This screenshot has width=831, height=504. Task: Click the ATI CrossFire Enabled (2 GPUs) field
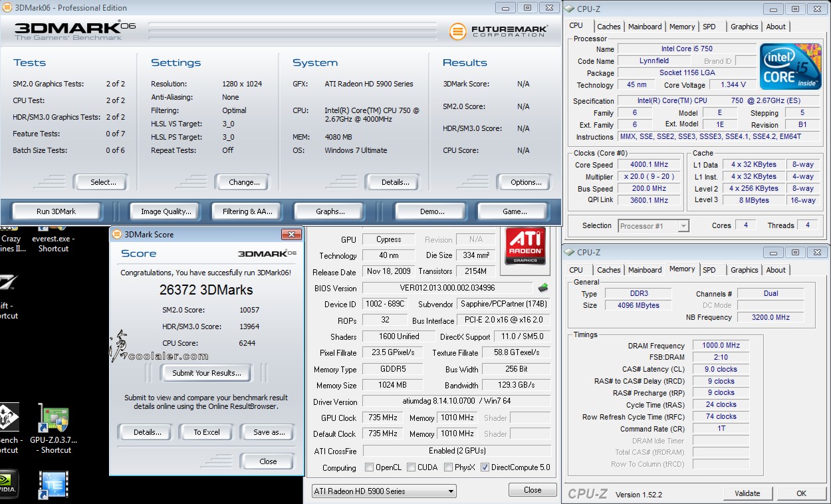coord(456,451)
